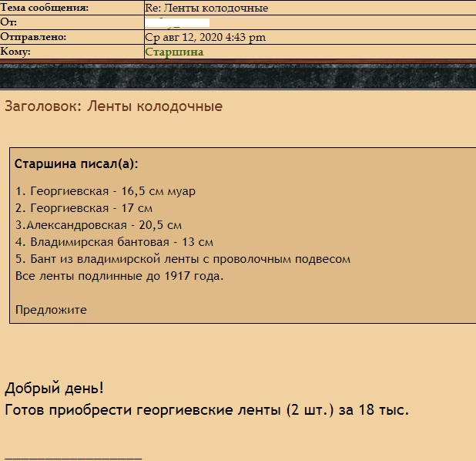The image size is (476, 461).
Task: Click the Кому label
Action: click(16, 52)
